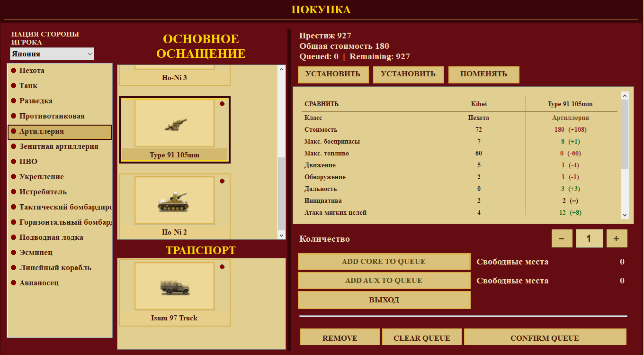Viewport: 644px width, 355px height.
Task: Click the Type 91 105mm column header
Action: 570,104
